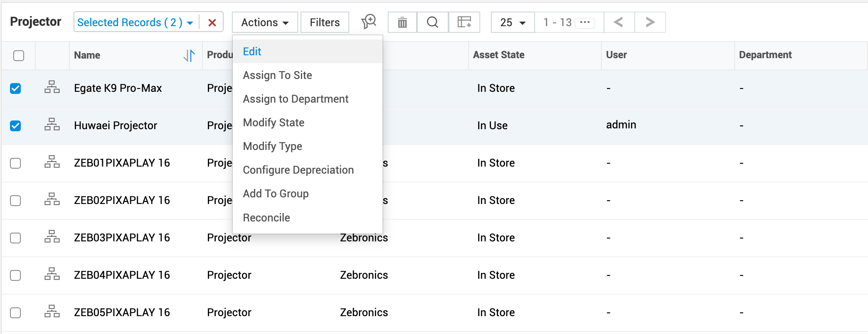Open the 25 per page dropdown
The image size is (868, 334).
(513, 22)
